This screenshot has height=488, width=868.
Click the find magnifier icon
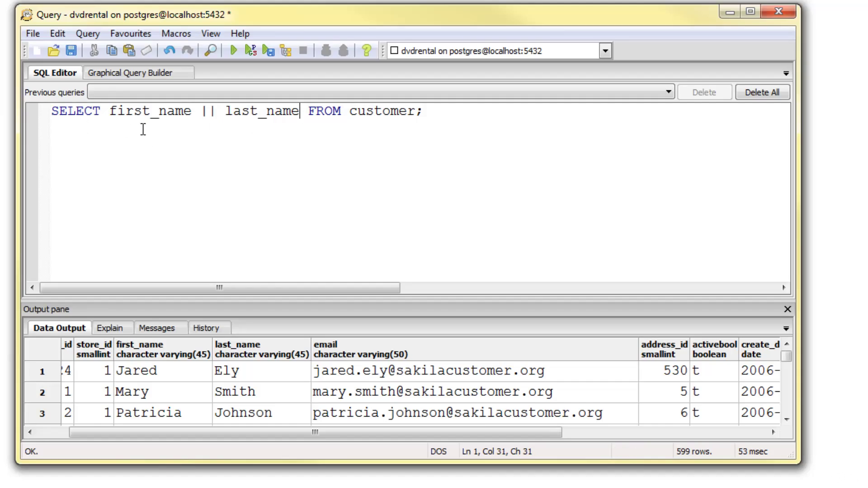point(210,51)
